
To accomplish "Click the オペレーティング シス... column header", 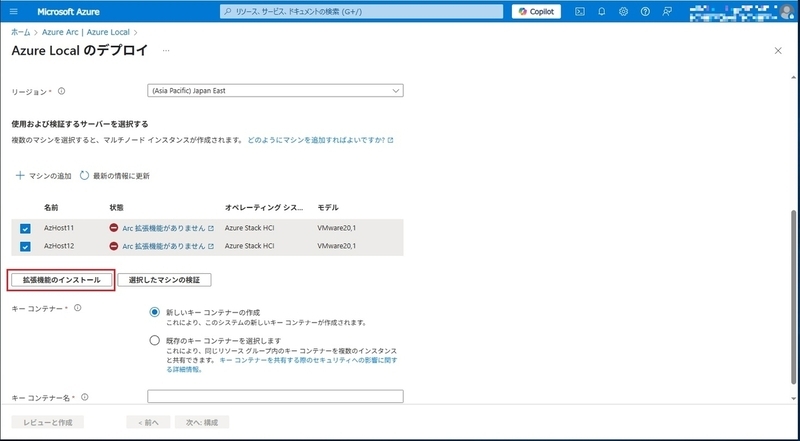I will [x=264, y=208].
